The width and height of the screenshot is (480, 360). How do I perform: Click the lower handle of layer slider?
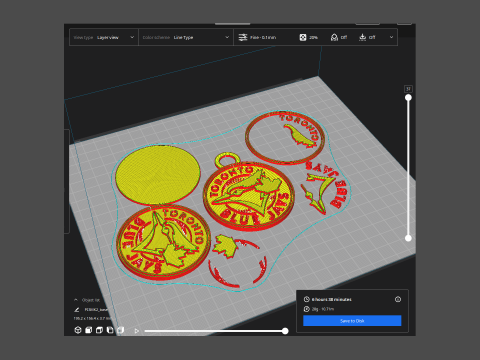[x=408, y=238]
